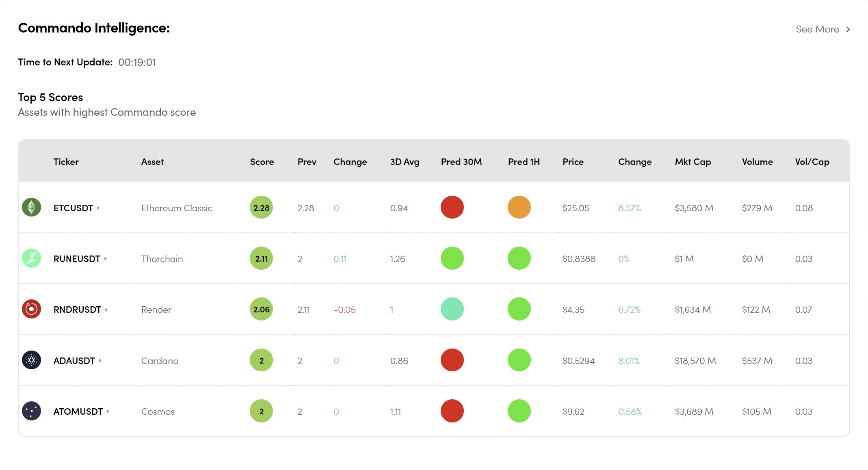Screen dimensions: 868x470
Task: Sort table by Score column header
Action: tap(262, 162)
